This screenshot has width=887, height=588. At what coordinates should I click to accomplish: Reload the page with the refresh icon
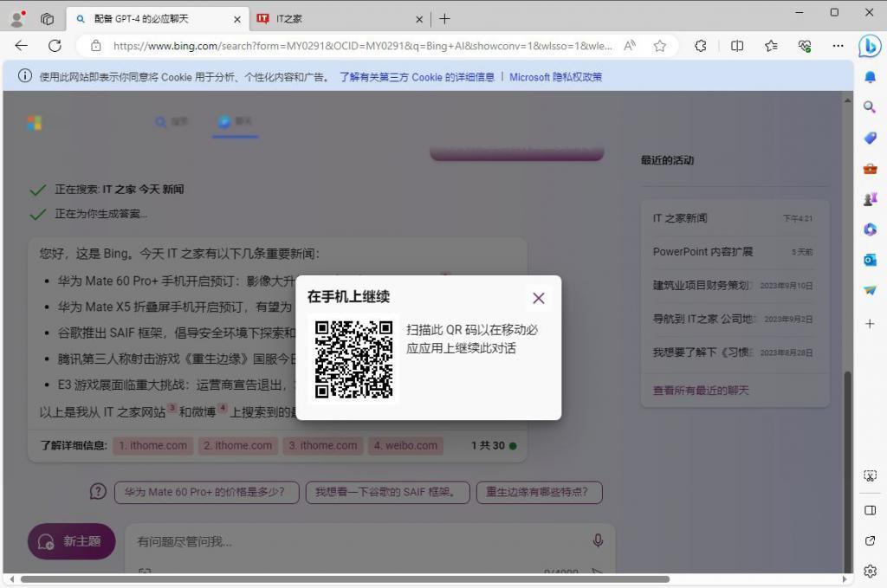55,46
